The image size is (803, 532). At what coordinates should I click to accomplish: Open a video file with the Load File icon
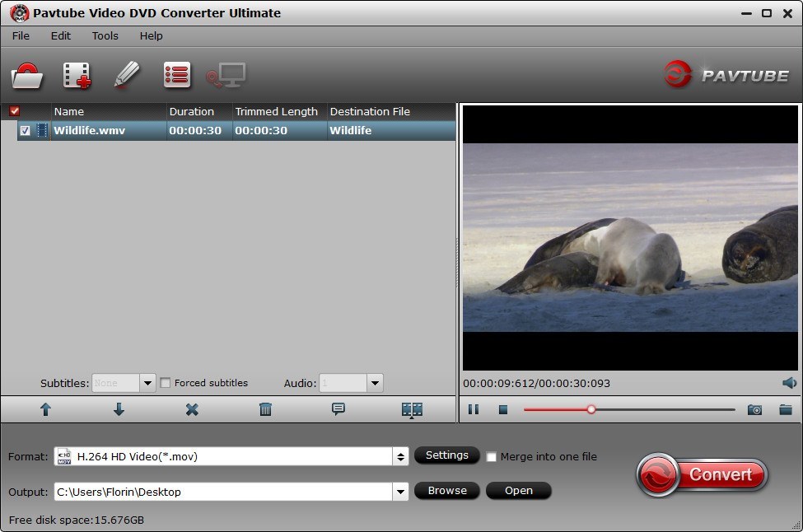point(26,75)
